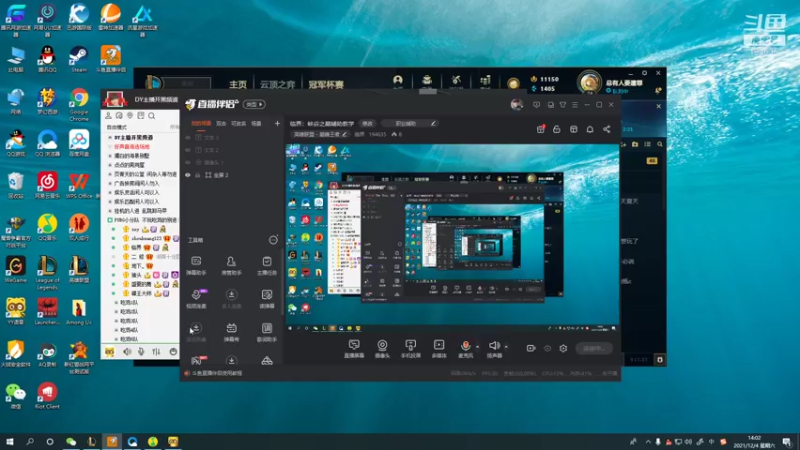The height and width of the screenshot is (450, 800).
Task: Open the 歌词助手 lyrics assistant tool
Action: click(x=266, y=332)
